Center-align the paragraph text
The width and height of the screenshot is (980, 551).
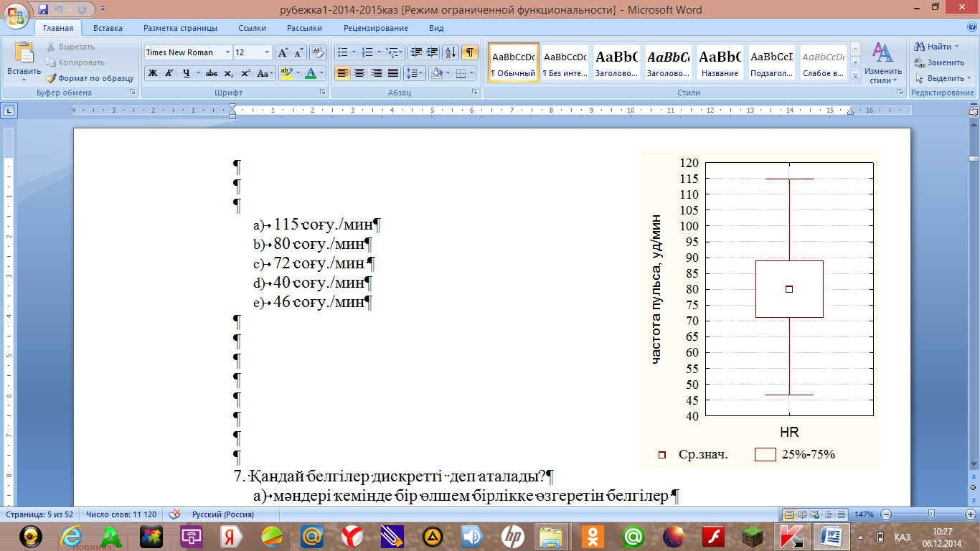pyautogui.click(x=359, y=73)
